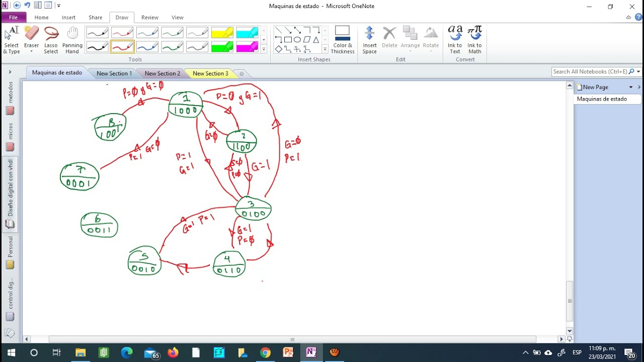
Task: Expand the Insert Shapes gallery
Action: point(325,49)
